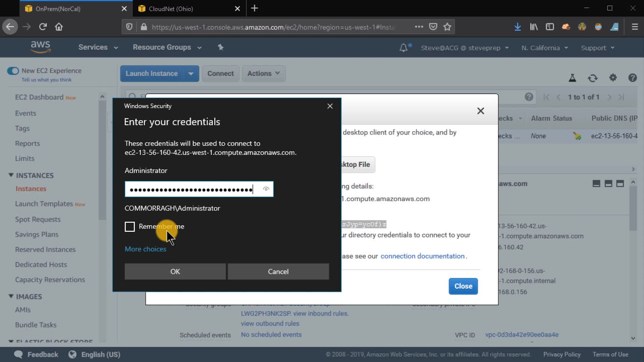The image size is (644, 362).
Task: Click the More choices link
Action: [145, 249]
